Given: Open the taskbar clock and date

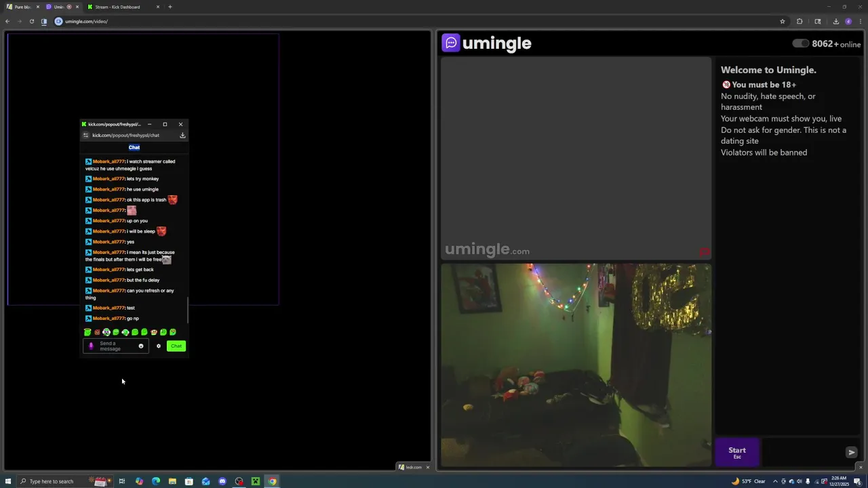Looking at the screenshot, I should tap(838, 482).
